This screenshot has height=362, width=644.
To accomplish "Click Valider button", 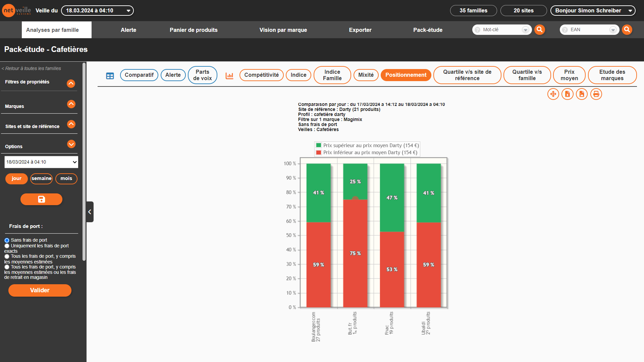I will tap(40, 291).
